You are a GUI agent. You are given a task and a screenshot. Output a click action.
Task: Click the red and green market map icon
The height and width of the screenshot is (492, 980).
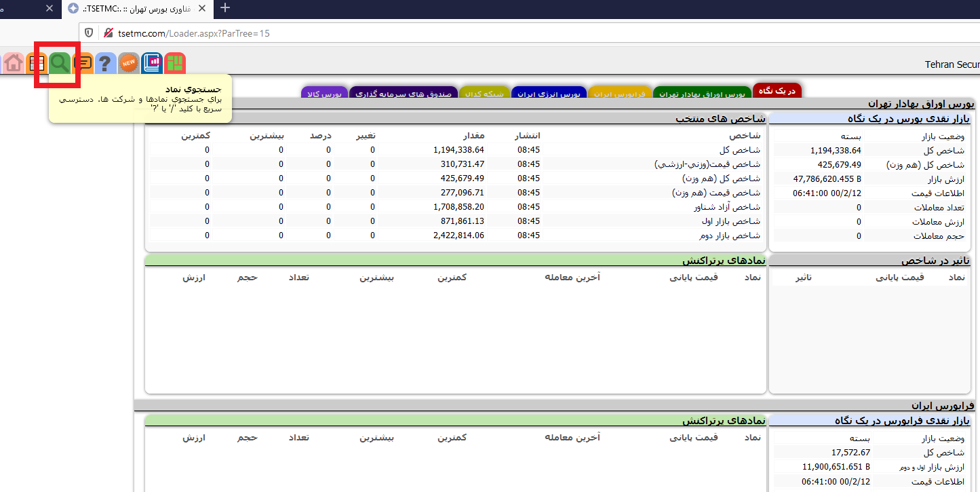click(x=175, y=63)
